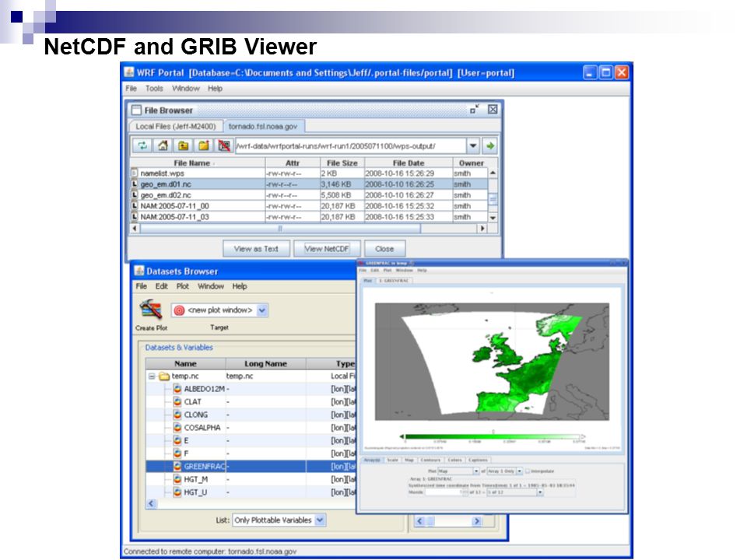Screen dimensions: 747x560
Task: Click the green color scale bar in plot
Action: tap(492, 436)
